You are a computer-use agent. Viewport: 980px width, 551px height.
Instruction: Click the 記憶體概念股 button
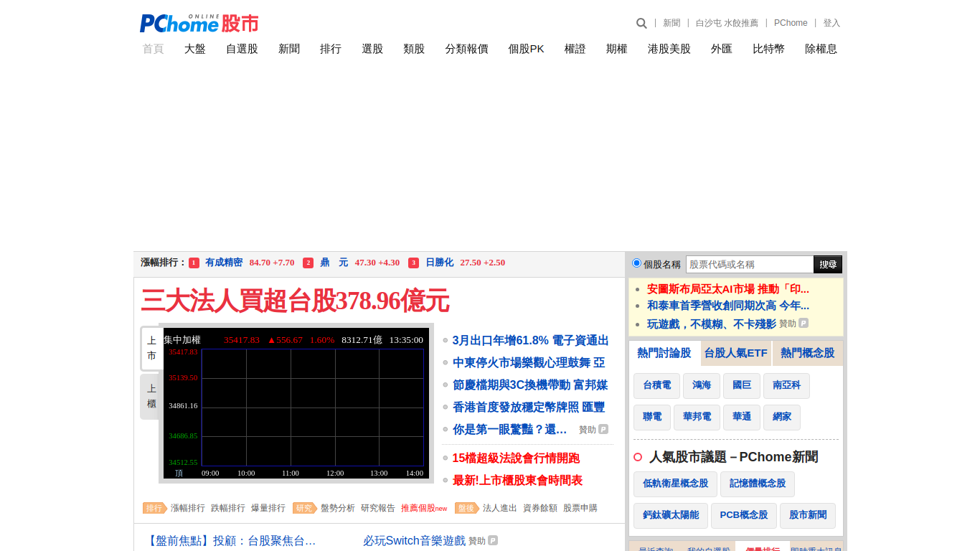(758, 484)
